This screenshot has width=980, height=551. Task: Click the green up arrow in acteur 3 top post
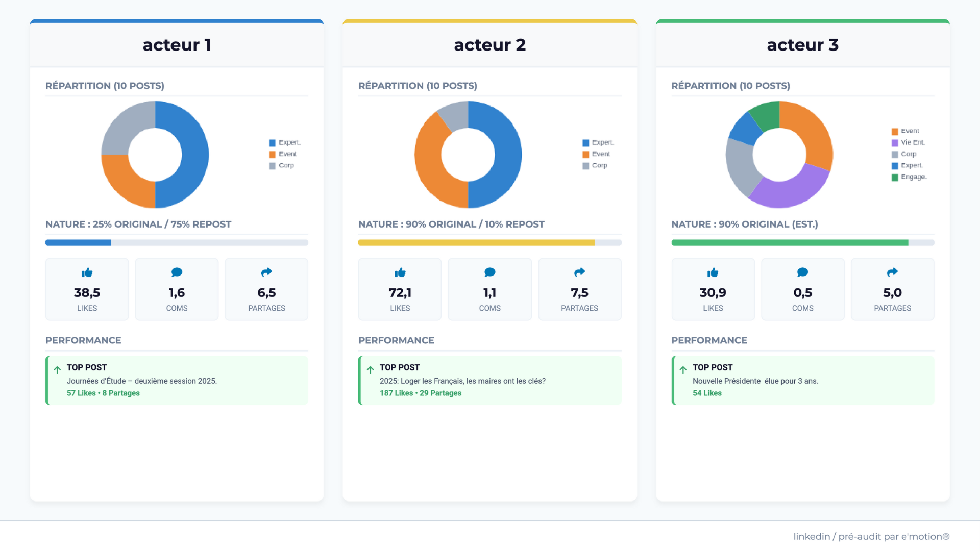click(683, 370)
